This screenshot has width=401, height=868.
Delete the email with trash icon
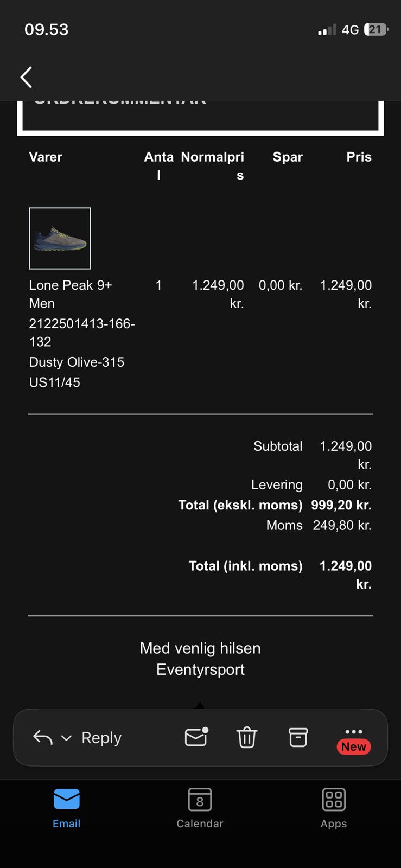coord(246,737)
